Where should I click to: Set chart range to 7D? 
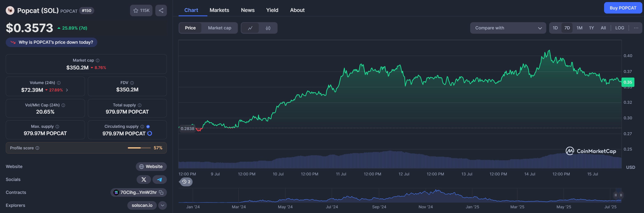pyautogui.click(x=567, y=28)
